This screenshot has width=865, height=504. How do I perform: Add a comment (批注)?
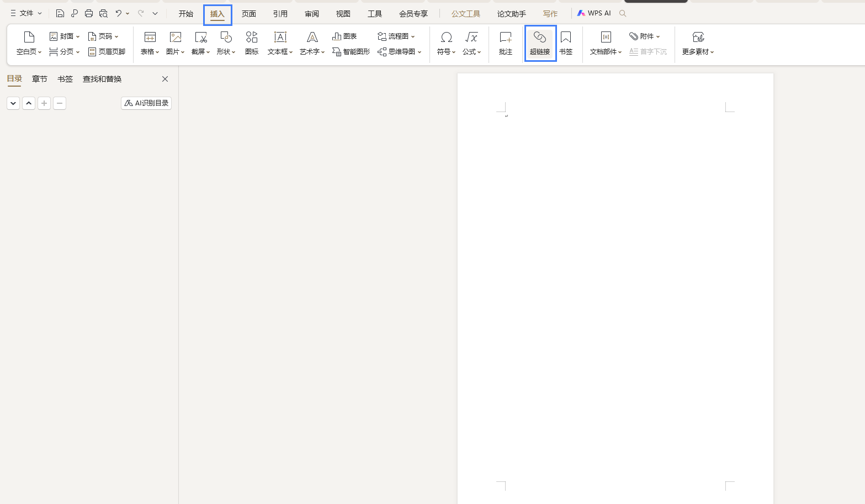click(506, 44)
